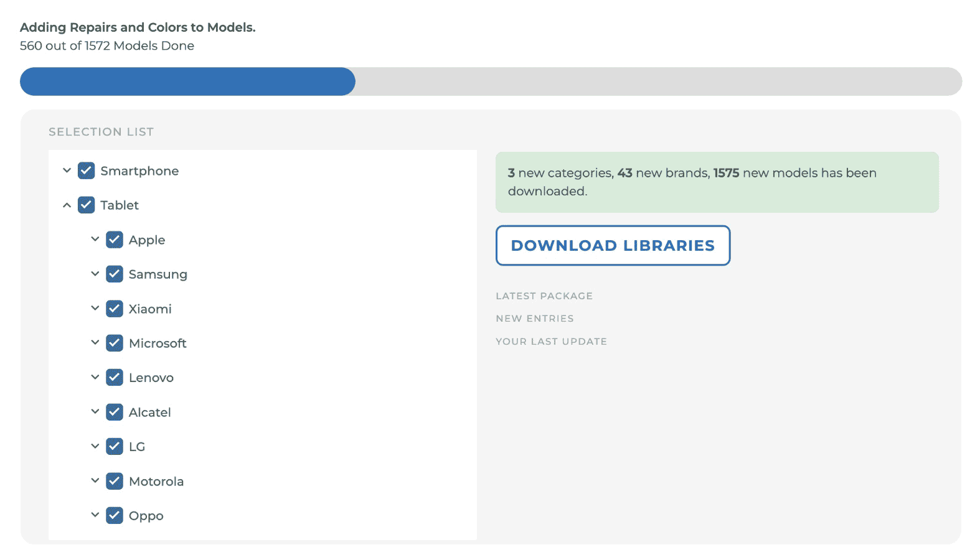Select the Motorola tree label
This screenshot has width=980, height=560.
point(156,481)
